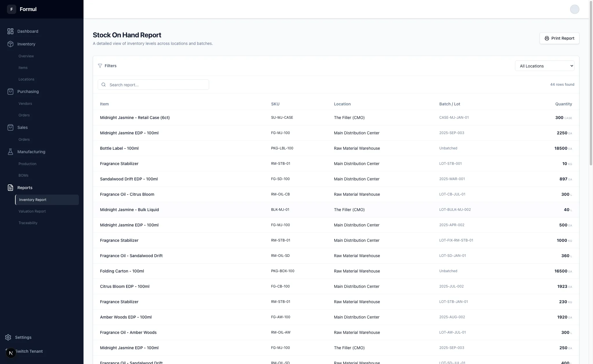The image size is (593, 364).
Task: Click the Manufacturing flask icon
Action: tap(10, 152)
